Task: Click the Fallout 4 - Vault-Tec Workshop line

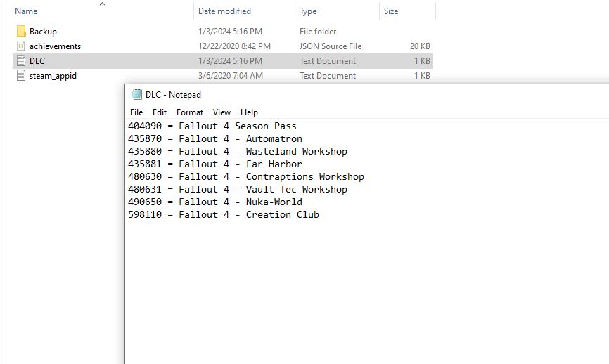Action: point(238,189)
